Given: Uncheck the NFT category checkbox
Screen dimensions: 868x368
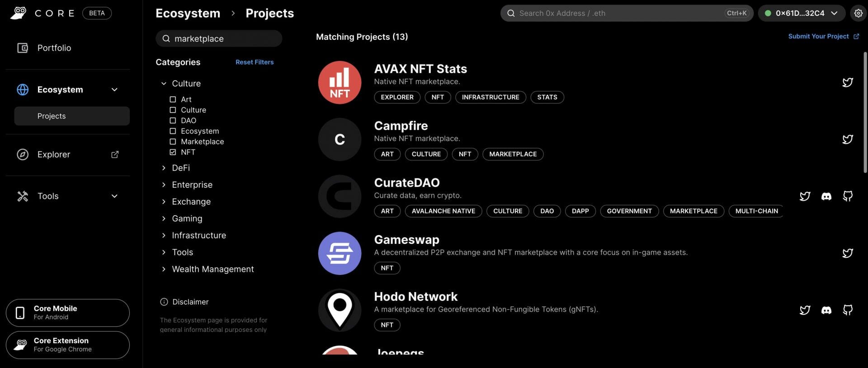Looking at the screenshot, I should [173, 152].
